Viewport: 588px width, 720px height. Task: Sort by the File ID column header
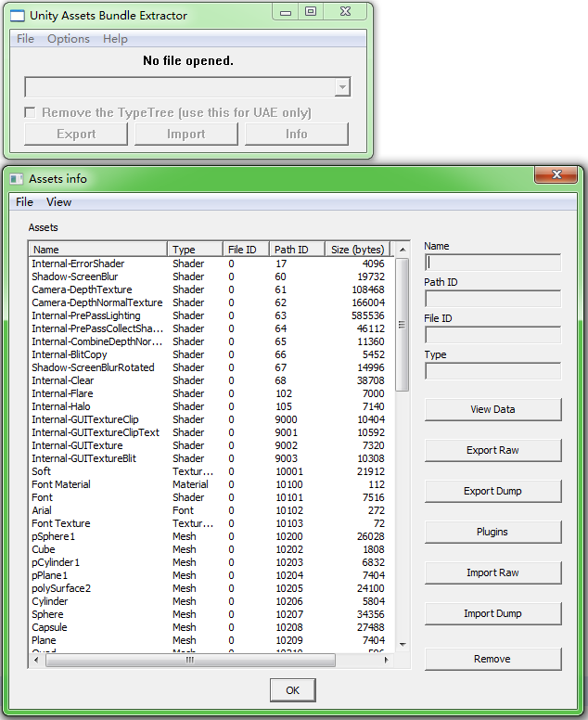click(246, 250)
